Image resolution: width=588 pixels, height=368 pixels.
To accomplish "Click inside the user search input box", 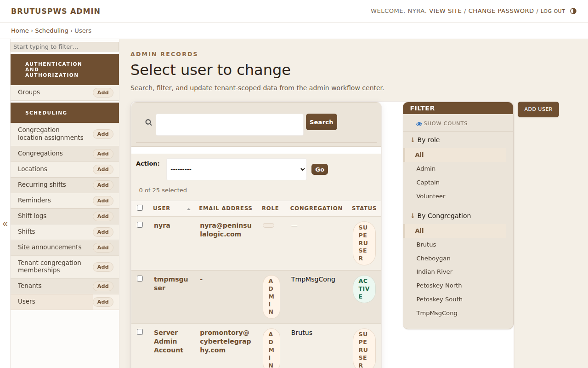I will [229, 124].
